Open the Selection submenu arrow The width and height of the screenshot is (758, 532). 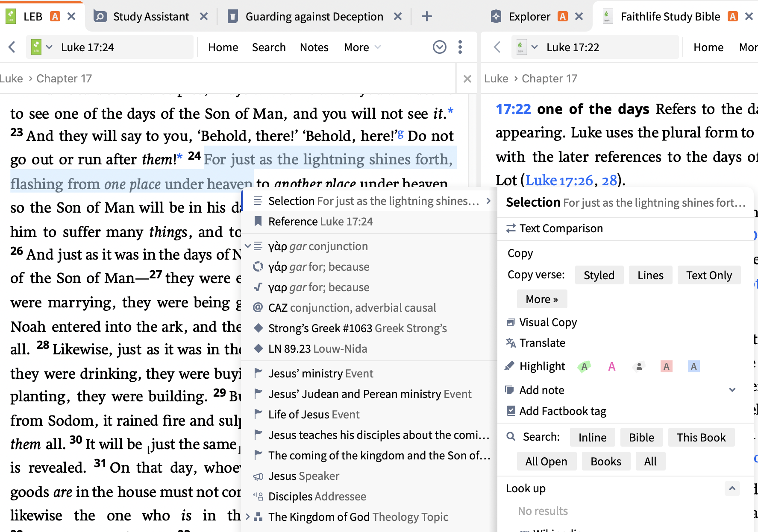[x=488, y=201]
